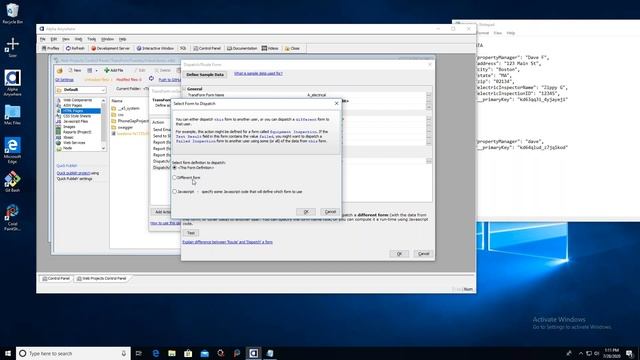
Task: Click the Close toolbar button
Action: (x=292, y=48)
